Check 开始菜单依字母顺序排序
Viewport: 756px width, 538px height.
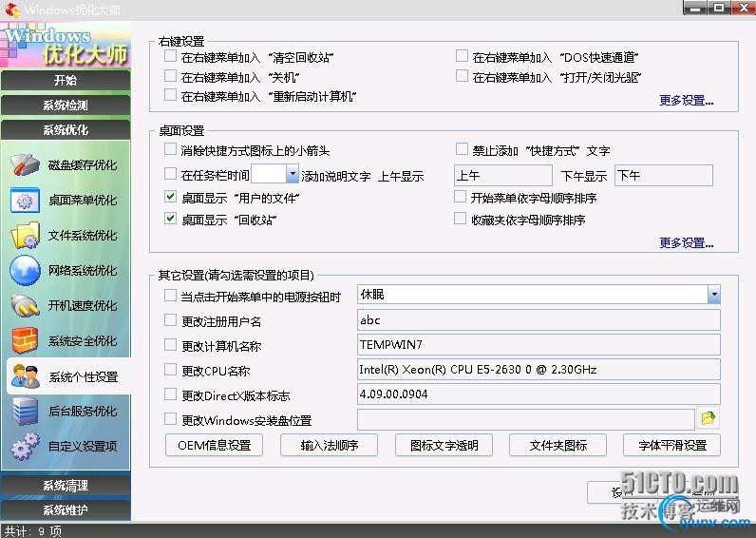(461, 196)
